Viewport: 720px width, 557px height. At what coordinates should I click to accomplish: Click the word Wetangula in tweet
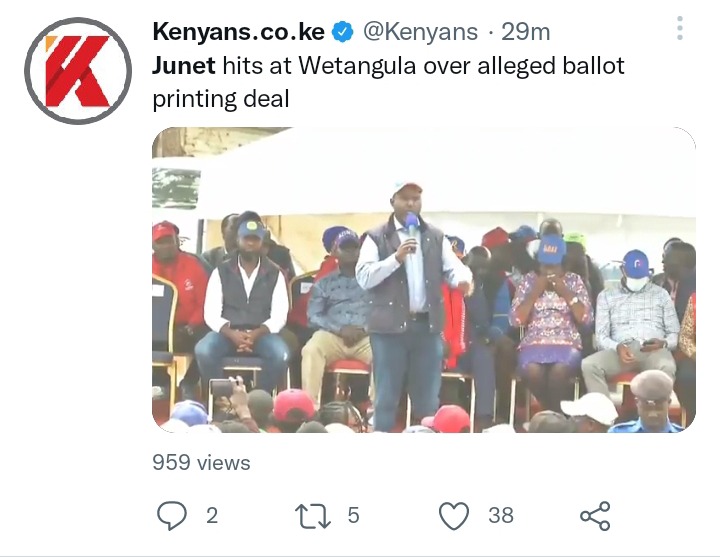(357, 66)
